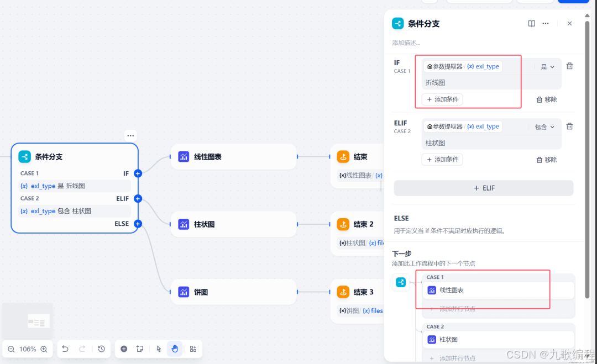
Task: Undo the last canvas action
Action: 65,349
